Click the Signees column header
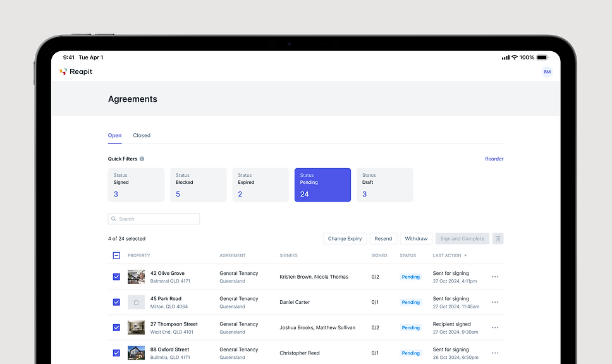 tap(288, 255)
